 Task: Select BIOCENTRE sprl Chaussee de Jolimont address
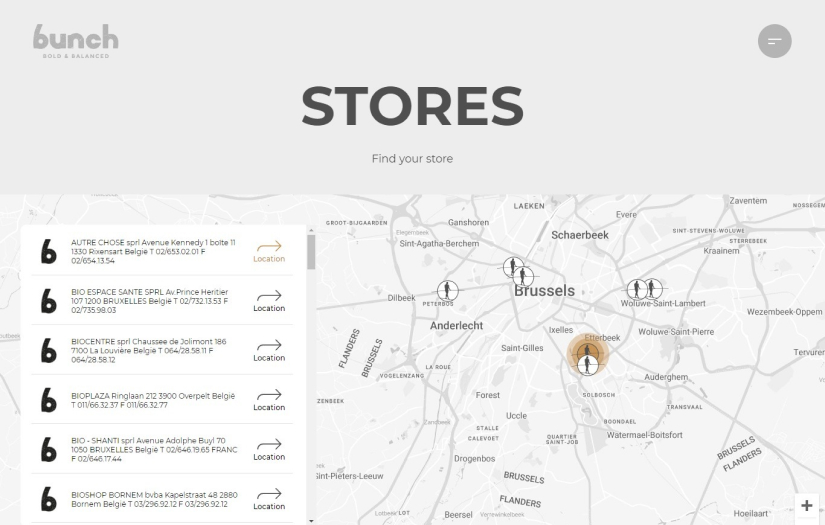coord(149,350)
